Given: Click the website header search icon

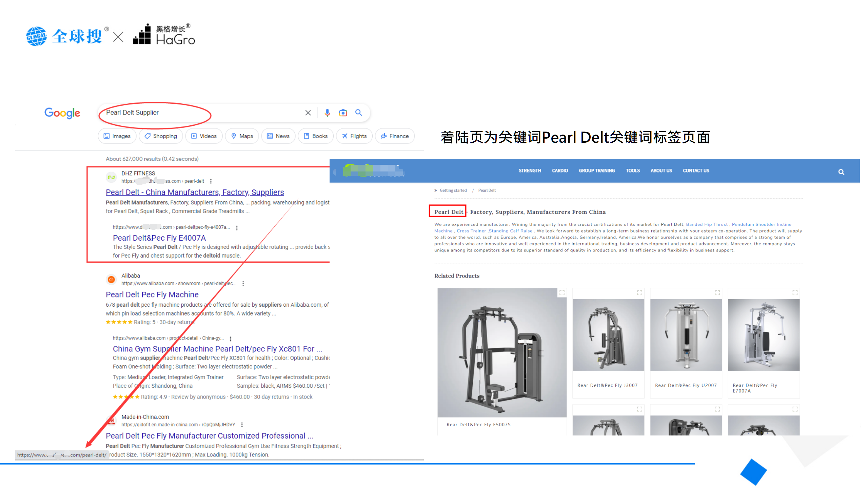Looking at the screenshot, I should click(841, 172).
